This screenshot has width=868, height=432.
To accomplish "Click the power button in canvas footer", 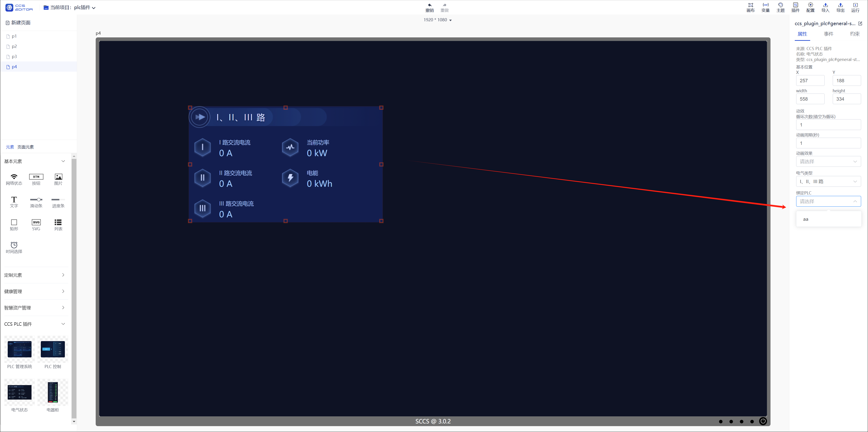I will [x=763, y=421].
